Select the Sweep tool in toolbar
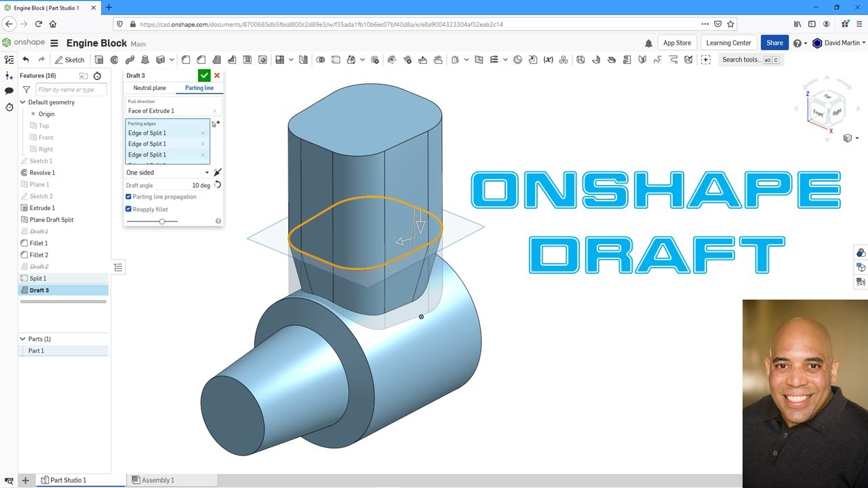 pos(130,60)
